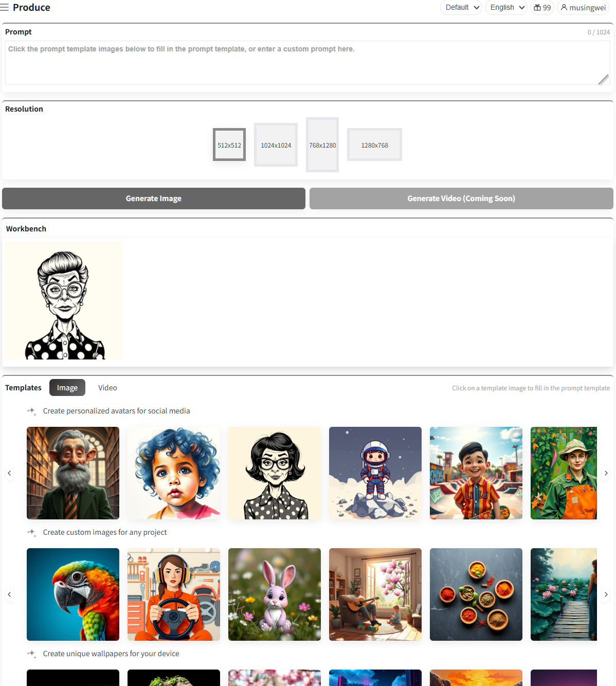Select the colorful parrot template thumbnail
The height and width of the screenshot is (686, 616).
point(73,594)
